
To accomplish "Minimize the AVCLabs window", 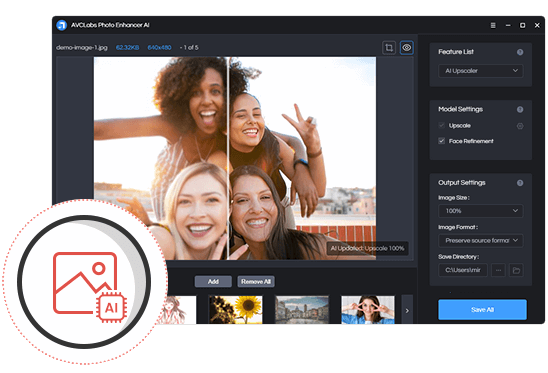I will click(x=508, y=25).
